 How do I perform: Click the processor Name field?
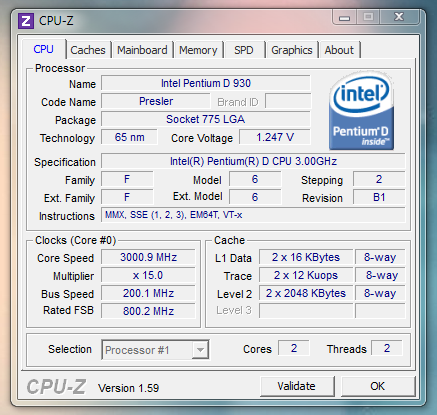206,83
